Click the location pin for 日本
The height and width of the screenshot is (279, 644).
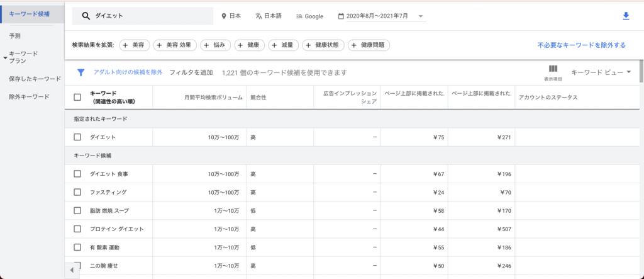[x=224, y=16]
